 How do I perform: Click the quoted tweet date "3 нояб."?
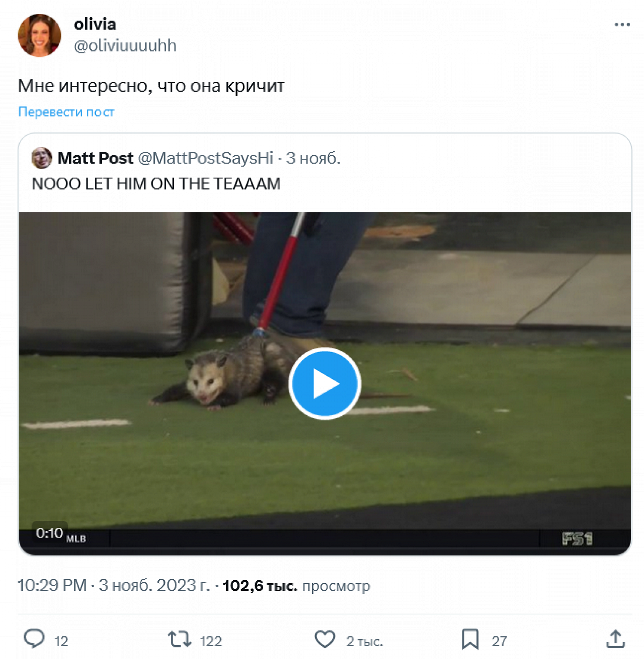click(x=313, y=158)
